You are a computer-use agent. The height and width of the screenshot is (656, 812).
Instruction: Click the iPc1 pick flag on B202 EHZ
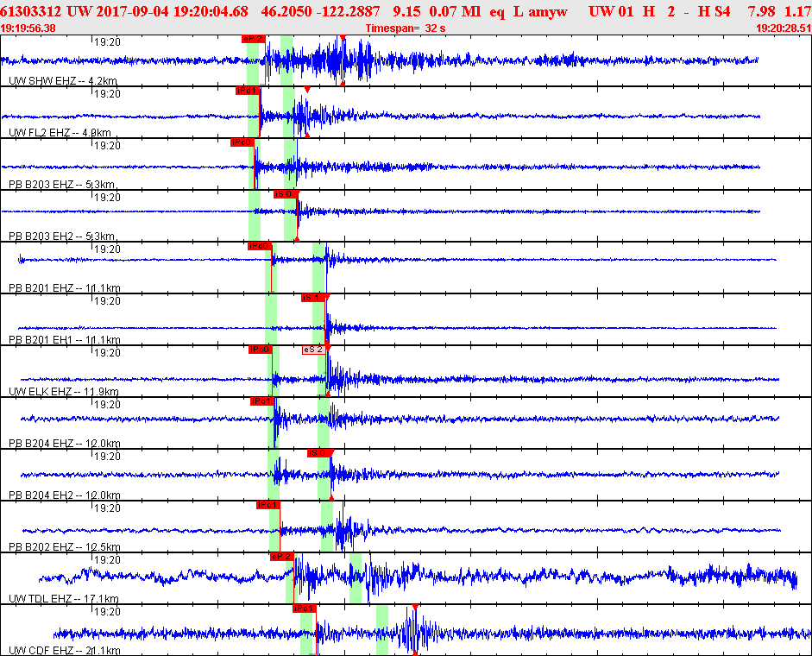click(x=268, y=505)
